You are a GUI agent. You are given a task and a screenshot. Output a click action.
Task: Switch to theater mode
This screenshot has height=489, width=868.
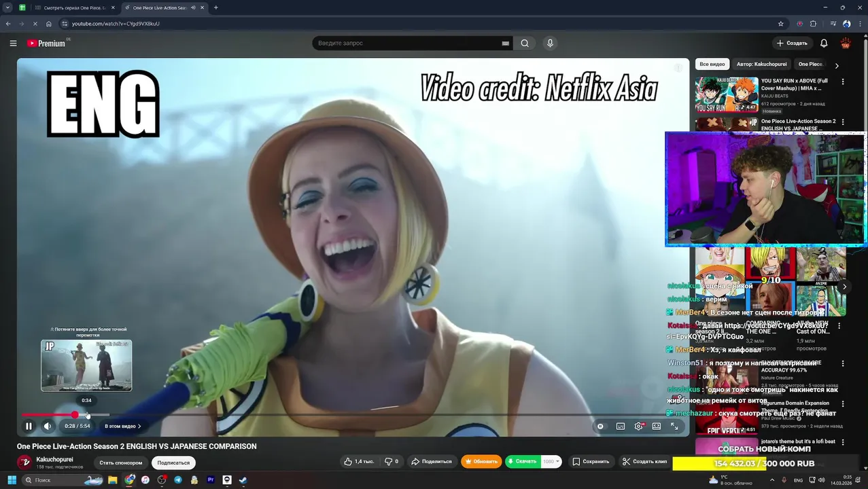(x=657, y=426)
